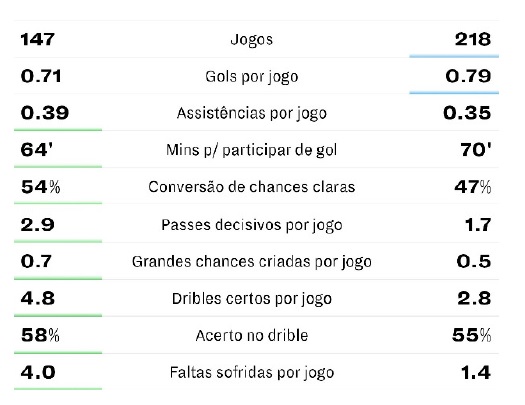Click the blue bar under 0.79
Image resolution: width=525 pixels, height=405 pixels.
(x=454, y=92)
